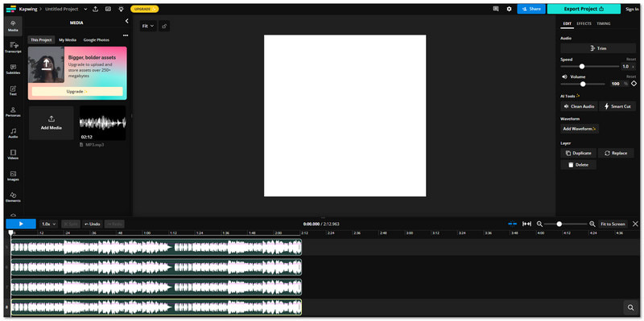
Task: Click the Trim audio button
Action: [598, 48]
